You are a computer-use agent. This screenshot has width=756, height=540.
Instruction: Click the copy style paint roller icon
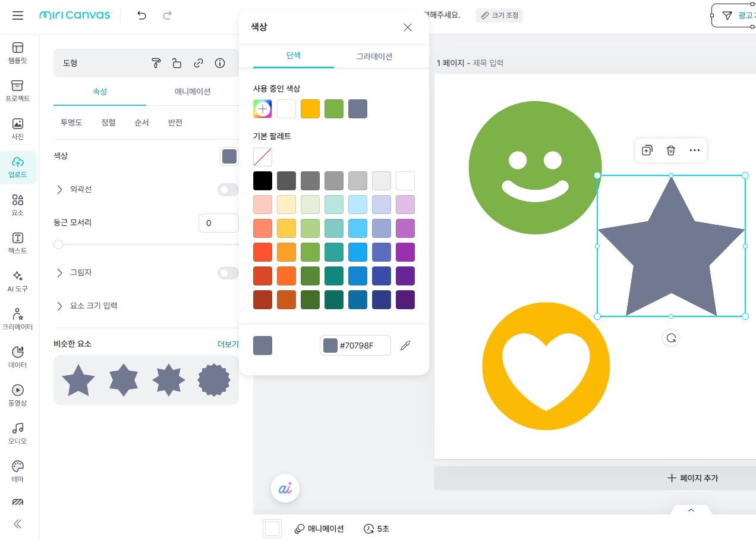[156, 63]
